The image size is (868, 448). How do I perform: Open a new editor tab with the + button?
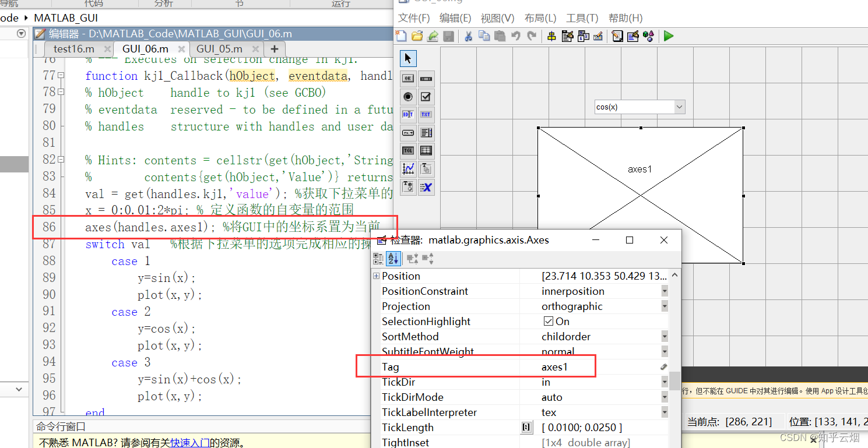click(274, 49)
